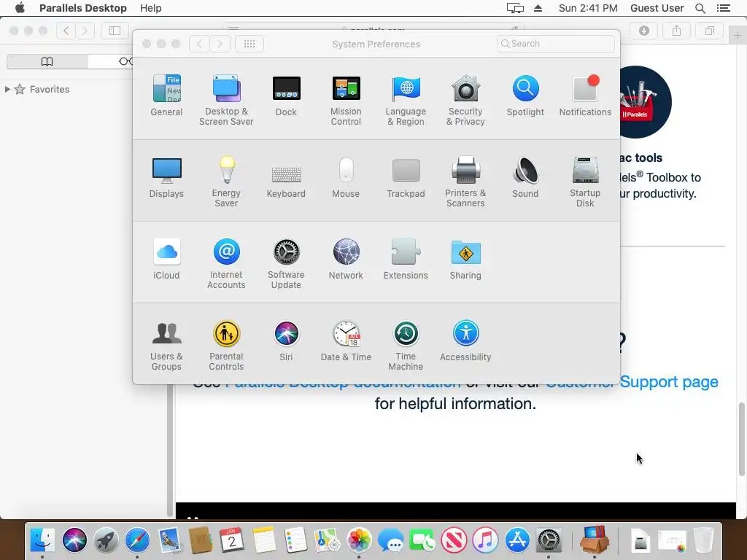747x560 pixels.
Task: Open Printers & Scanners preferences
Action: pos(465,182)
